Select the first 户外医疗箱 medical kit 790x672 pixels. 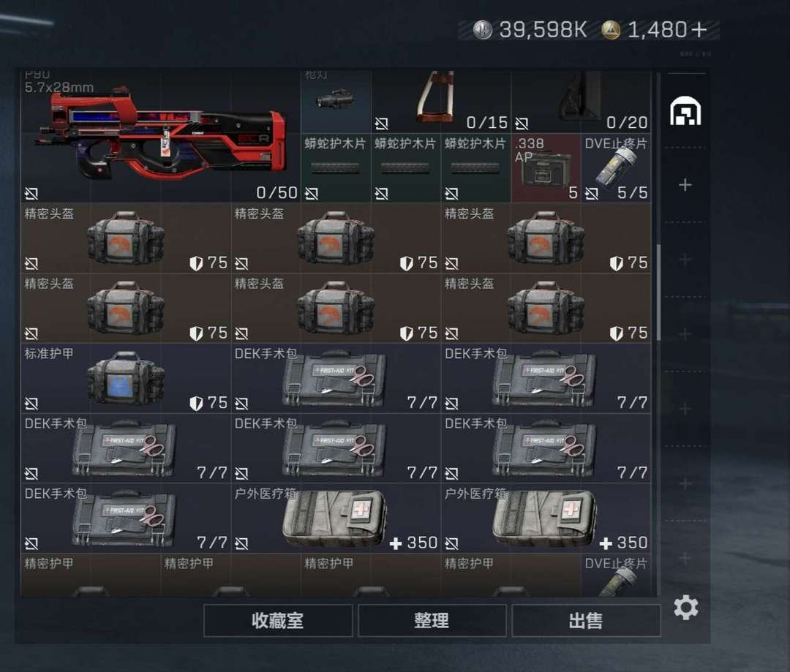pos(336,518)
